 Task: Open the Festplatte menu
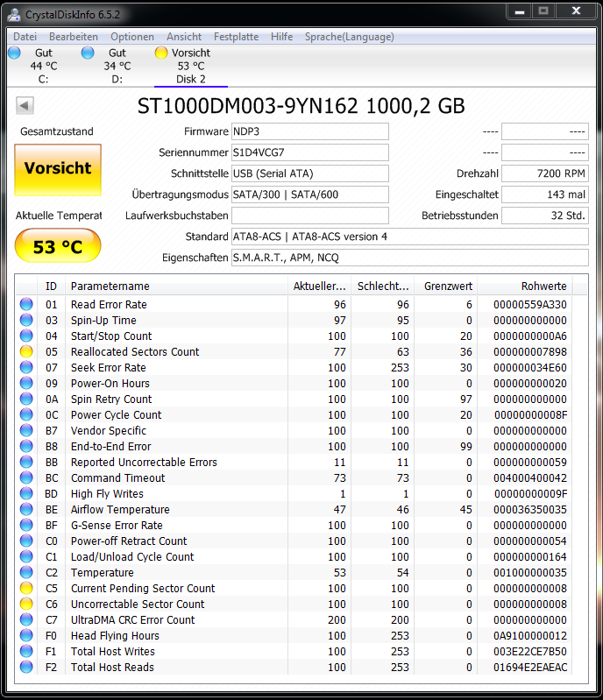coord(236,37)
